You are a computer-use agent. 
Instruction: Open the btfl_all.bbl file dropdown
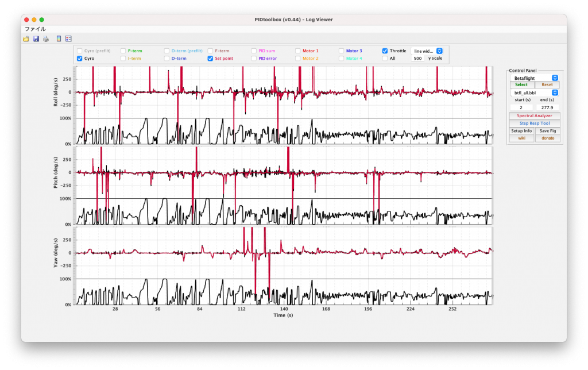(535, 92)
